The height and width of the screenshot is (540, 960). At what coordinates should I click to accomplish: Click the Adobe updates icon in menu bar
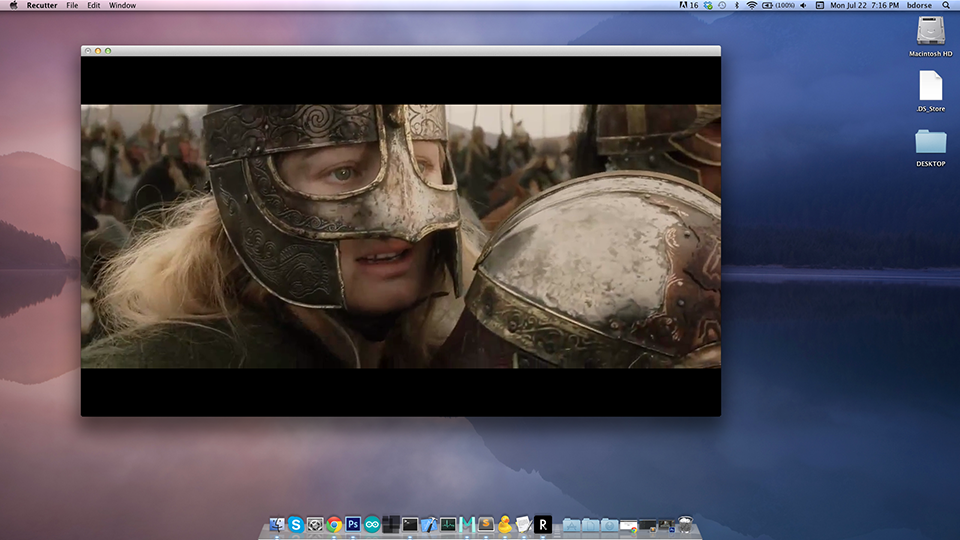point(688,5)
